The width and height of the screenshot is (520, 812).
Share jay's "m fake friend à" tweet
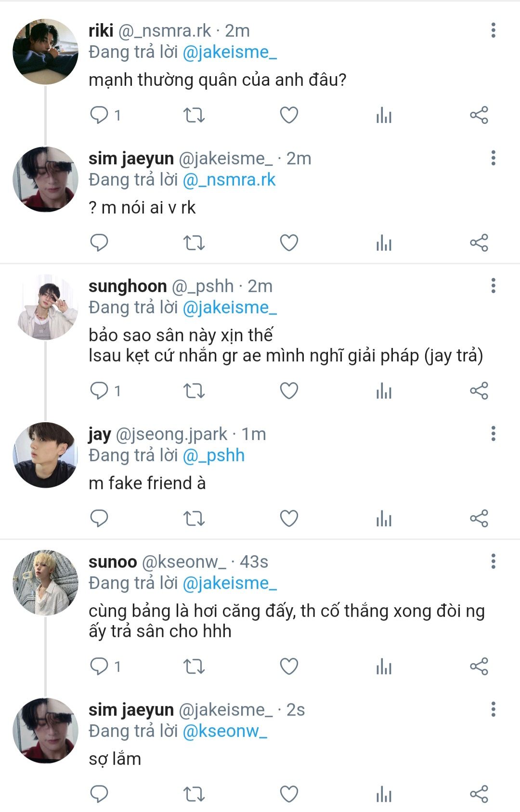click(x=479, y=519)
